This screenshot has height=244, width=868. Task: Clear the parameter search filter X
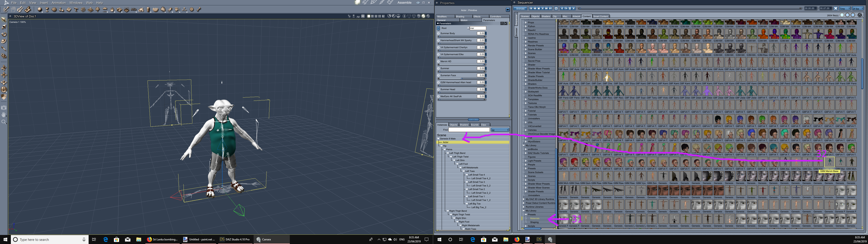coord(468,28)
